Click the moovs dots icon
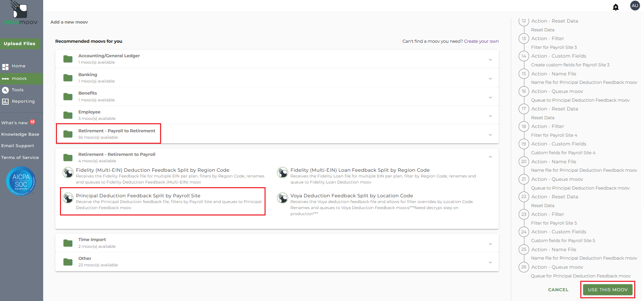This screenshot has height=301, width=644. pos(5,79)
